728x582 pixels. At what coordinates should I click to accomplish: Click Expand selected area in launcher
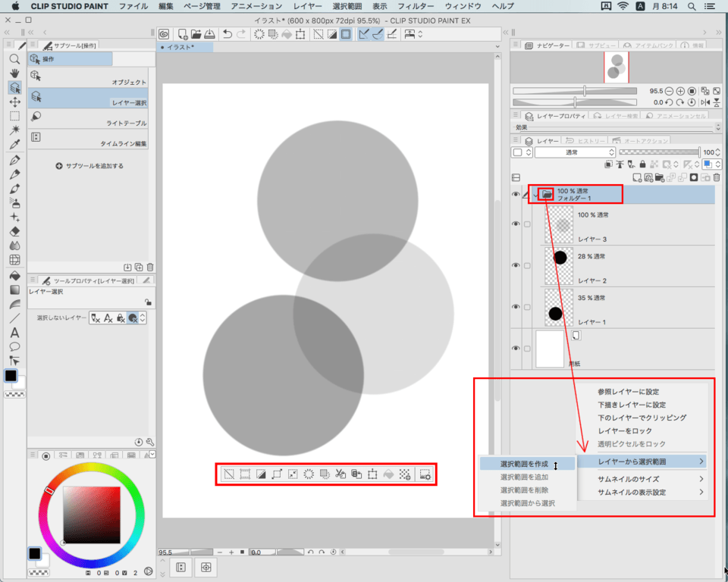click(277, 474)
